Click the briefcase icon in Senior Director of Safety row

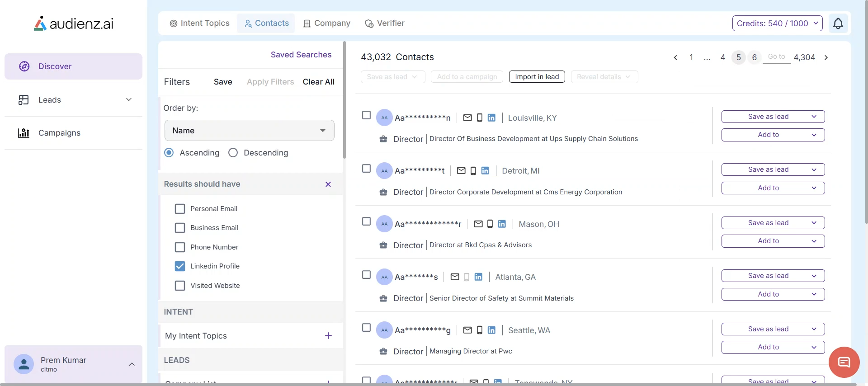[x=383, y=298]
